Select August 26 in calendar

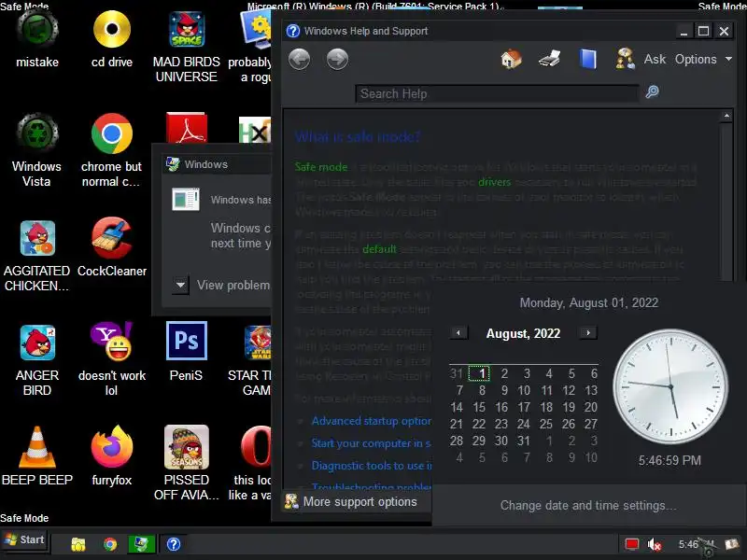pos(569,424)
